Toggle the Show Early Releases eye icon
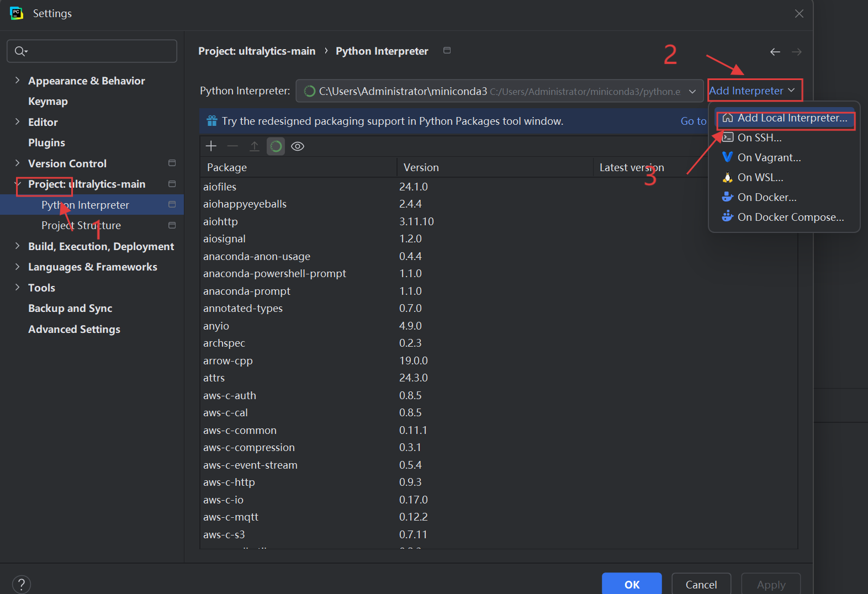The height and width of the screenshot is (594, 868). click(298, 146)
